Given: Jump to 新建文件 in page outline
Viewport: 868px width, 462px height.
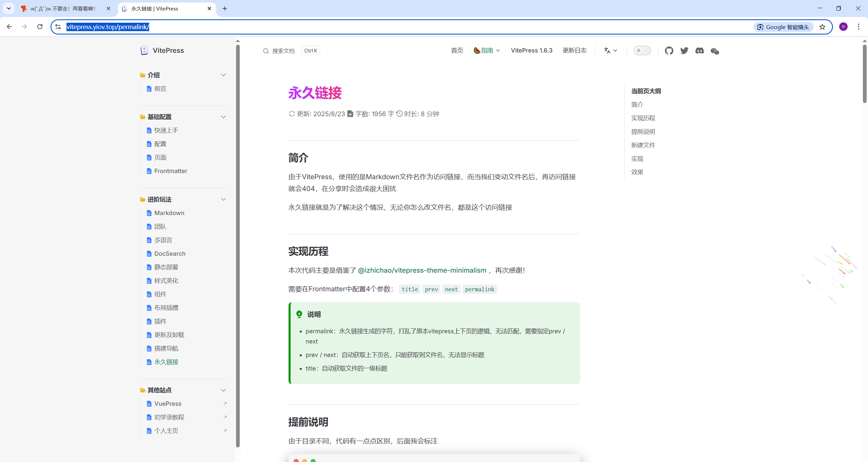Looking at the screenshot, I should point(643,145).
